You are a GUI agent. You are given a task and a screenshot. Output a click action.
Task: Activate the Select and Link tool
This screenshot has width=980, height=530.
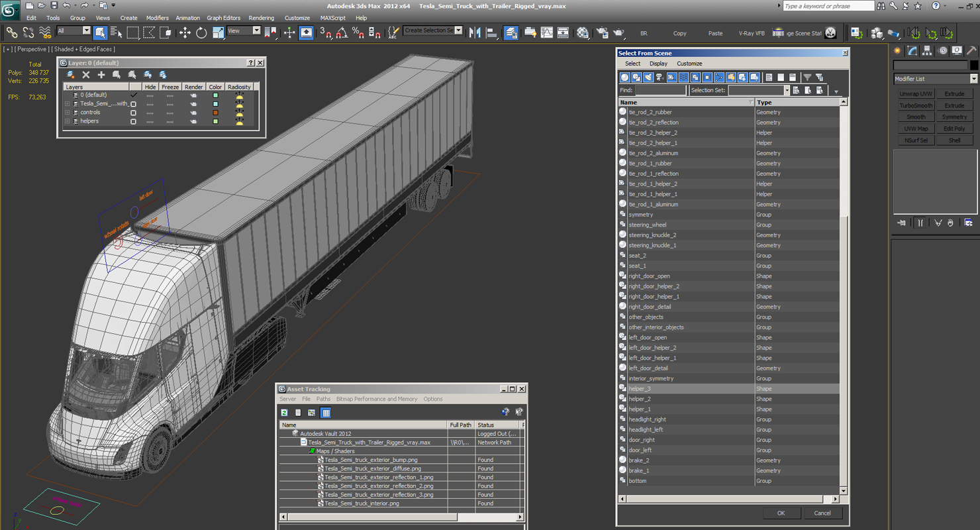(11, 32)
